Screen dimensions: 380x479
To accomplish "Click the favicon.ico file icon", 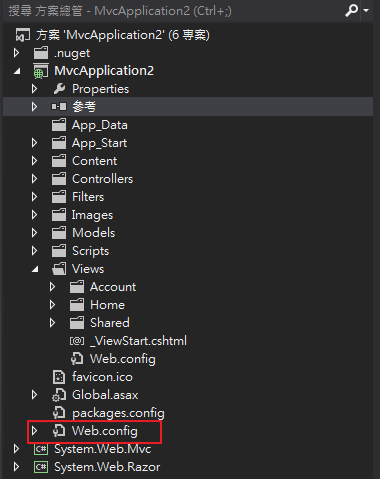I will click(59, 377).
